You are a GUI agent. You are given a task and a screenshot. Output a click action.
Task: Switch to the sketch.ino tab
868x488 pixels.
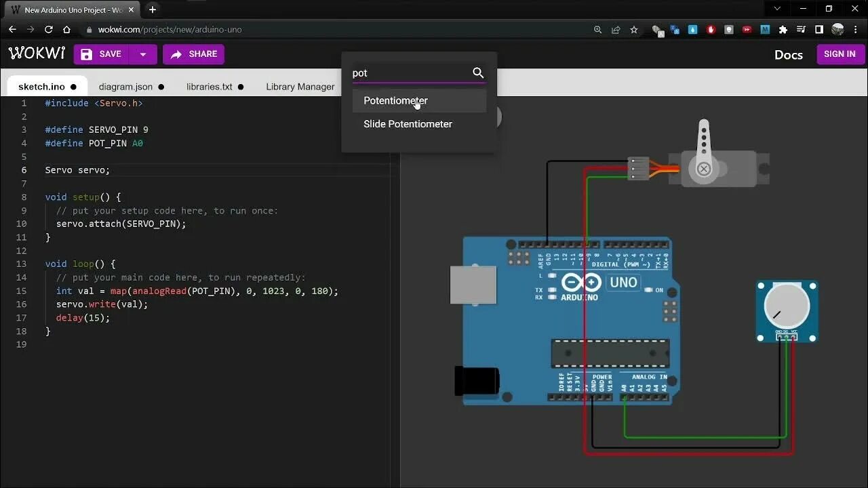coord(47,87)
